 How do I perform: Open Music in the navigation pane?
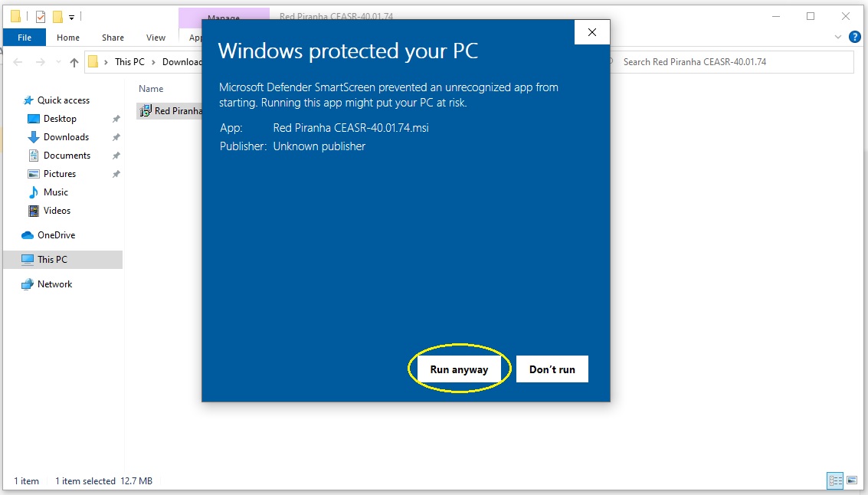pyautogui.click(x=56, y=192)
